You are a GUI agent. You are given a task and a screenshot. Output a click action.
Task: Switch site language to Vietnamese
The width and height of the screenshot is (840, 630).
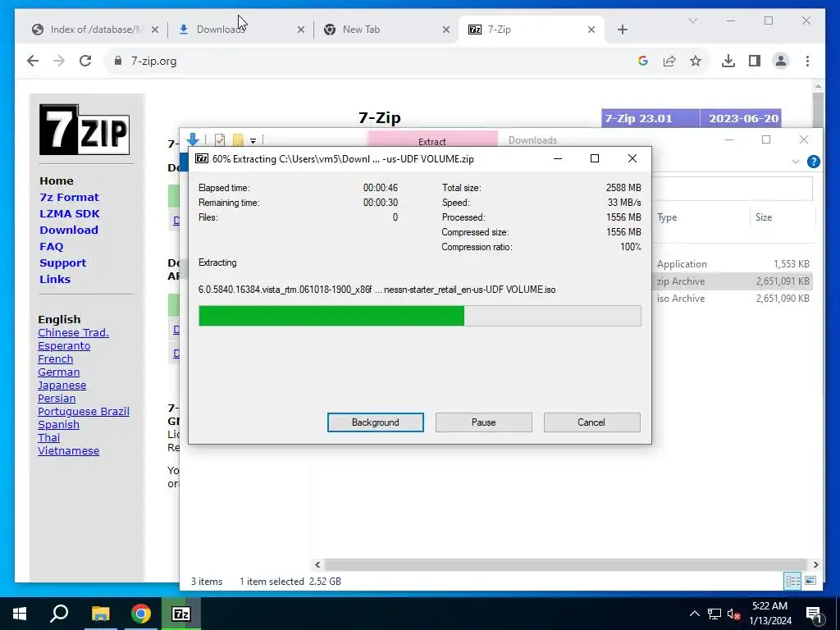69,451
